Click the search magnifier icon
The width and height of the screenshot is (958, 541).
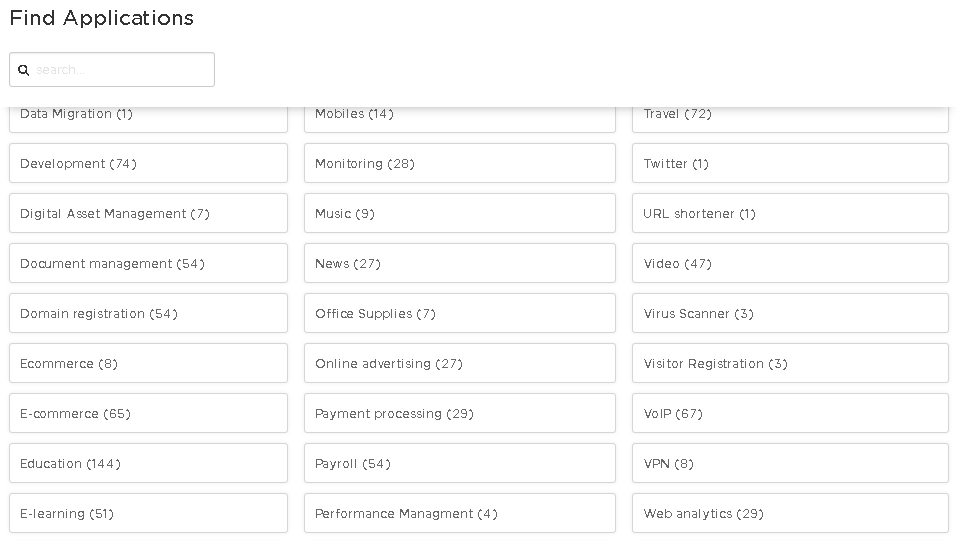[24, 70]
